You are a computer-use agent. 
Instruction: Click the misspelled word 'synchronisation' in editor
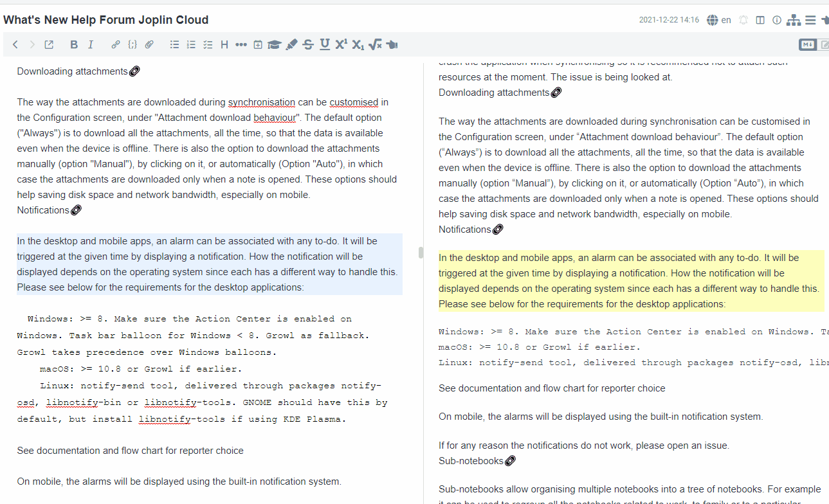(x=262, y=102)
